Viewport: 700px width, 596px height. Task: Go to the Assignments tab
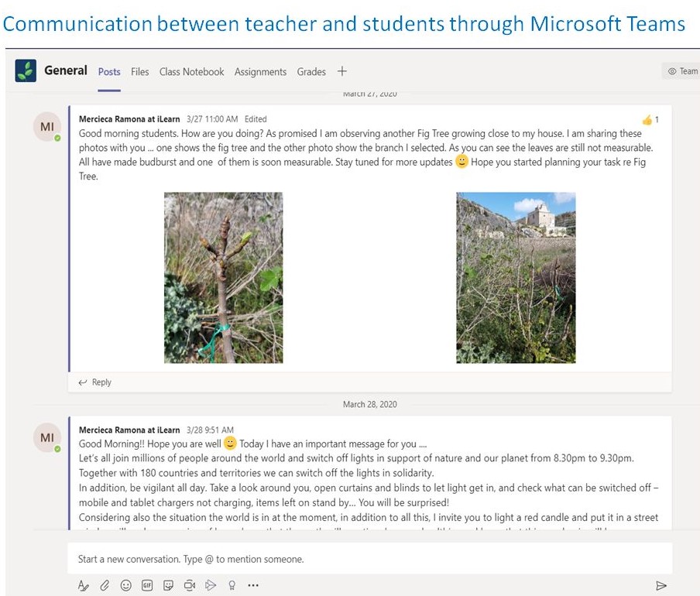click(x=260, y=72)
